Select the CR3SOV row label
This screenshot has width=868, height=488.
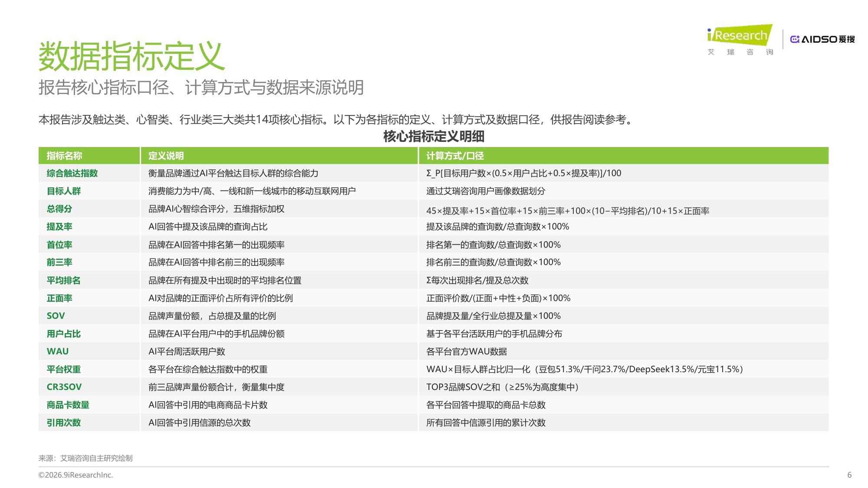[x=64, y=387]
